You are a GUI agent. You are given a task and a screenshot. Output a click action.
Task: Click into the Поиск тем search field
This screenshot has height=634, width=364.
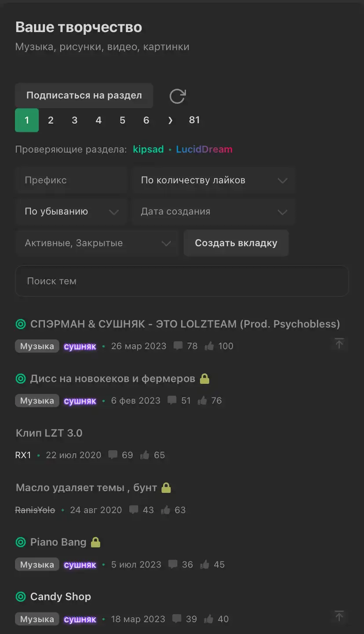[182, 281]
